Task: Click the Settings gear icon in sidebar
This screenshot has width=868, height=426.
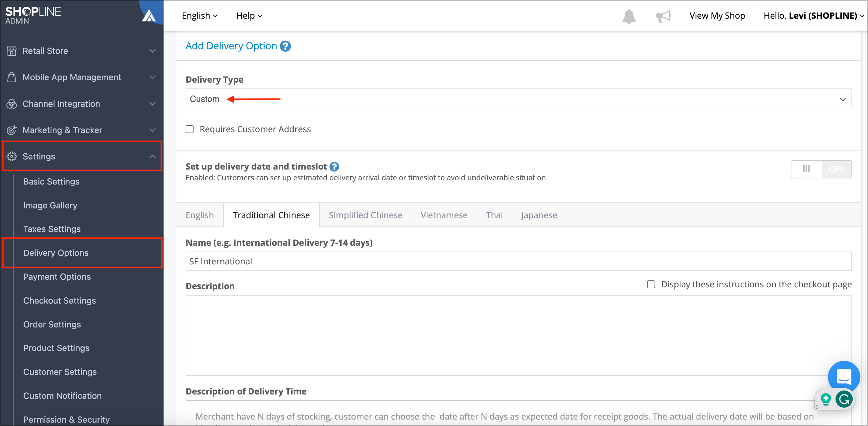Action: tap(12, 157)
